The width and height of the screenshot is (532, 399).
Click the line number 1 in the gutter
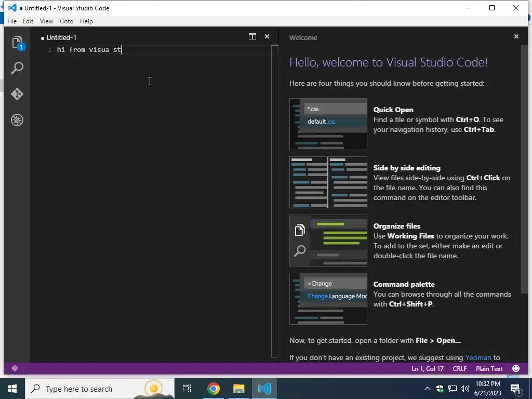coord(49,49)
